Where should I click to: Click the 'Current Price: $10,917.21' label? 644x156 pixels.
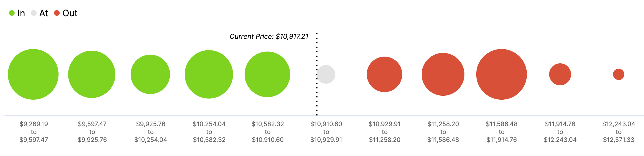pyautogui.click(x=269, y=37)
